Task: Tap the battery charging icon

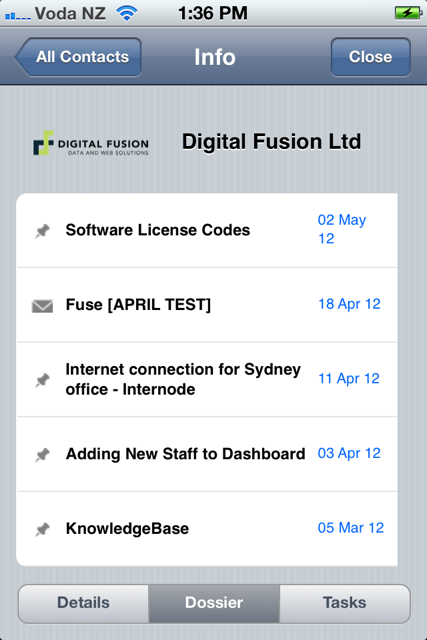Action: coord(408,13)
